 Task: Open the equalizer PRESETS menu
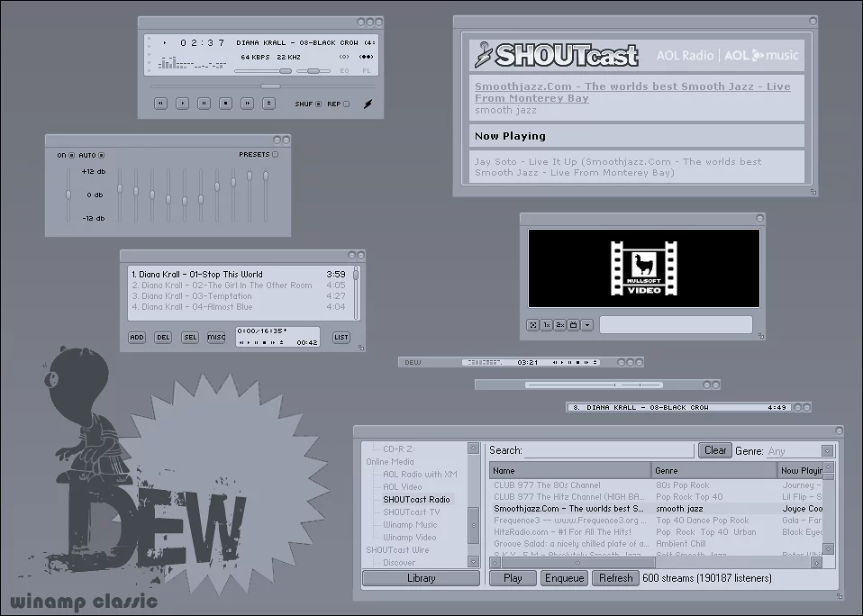click(275, 155)
